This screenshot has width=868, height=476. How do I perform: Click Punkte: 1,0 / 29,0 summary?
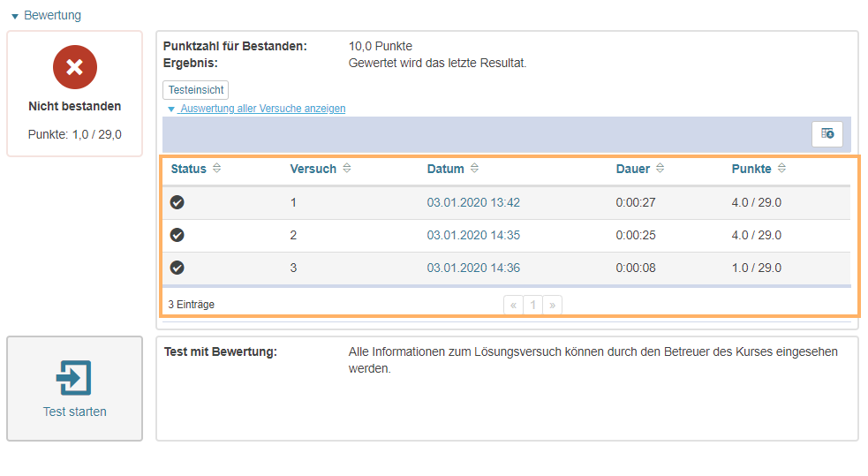(x=75, y=134)
